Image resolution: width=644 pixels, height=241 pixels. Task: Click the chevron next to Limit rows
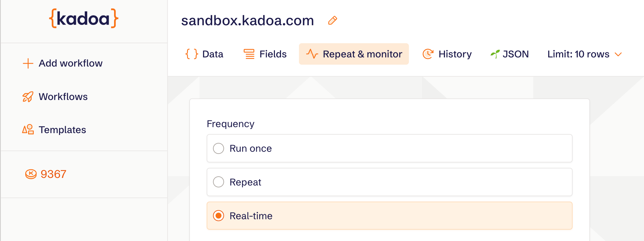[x=618, y=54]
